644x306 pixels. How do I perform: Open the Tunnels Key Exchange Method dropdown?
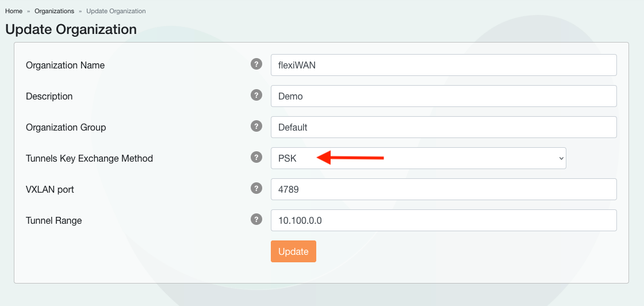[418, 158]
